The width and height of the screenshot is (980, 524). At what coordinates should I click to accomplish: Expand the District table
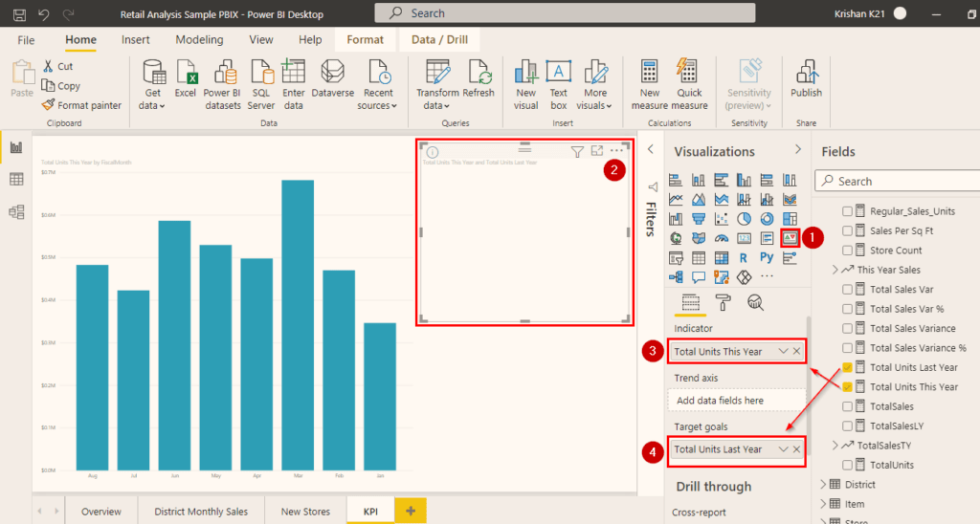tap(823, 484)
